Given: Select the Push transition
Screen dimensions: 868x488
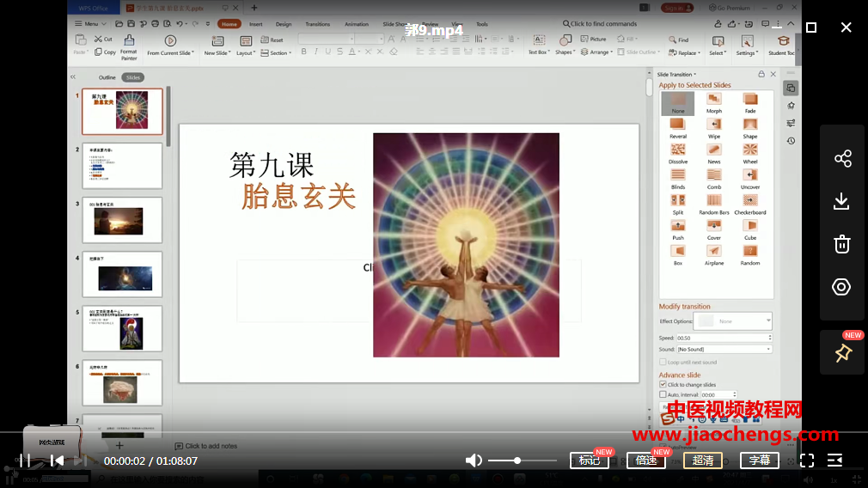Looking at the screenshot, I should [677, 230].
